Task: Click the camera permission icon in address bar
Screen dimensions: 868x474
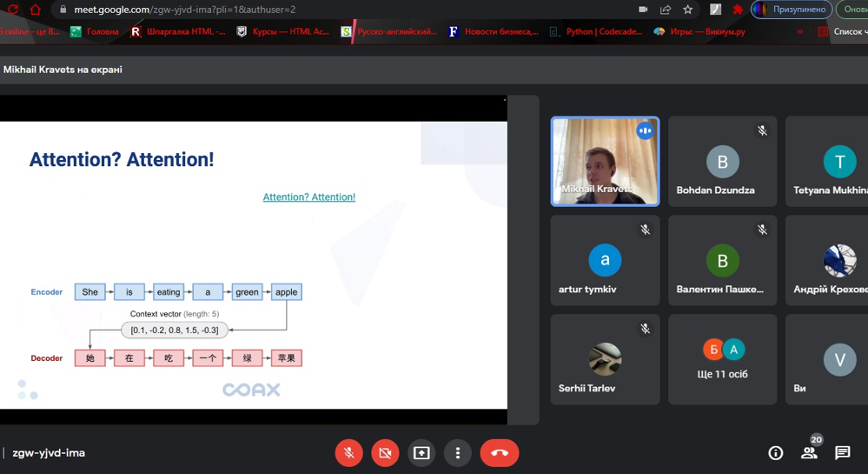Action: pos(643,10)
